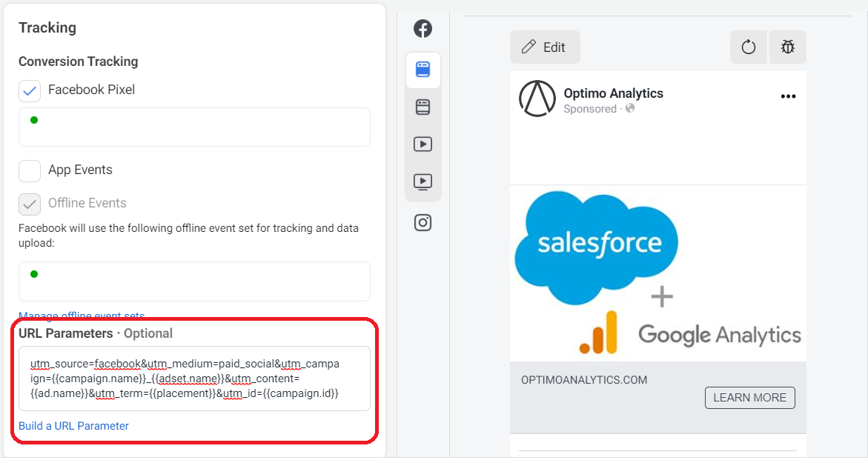Click the globe audience icon beside Sponsored
The width and height of the screenshot is (868, 460).
point(630,108)
